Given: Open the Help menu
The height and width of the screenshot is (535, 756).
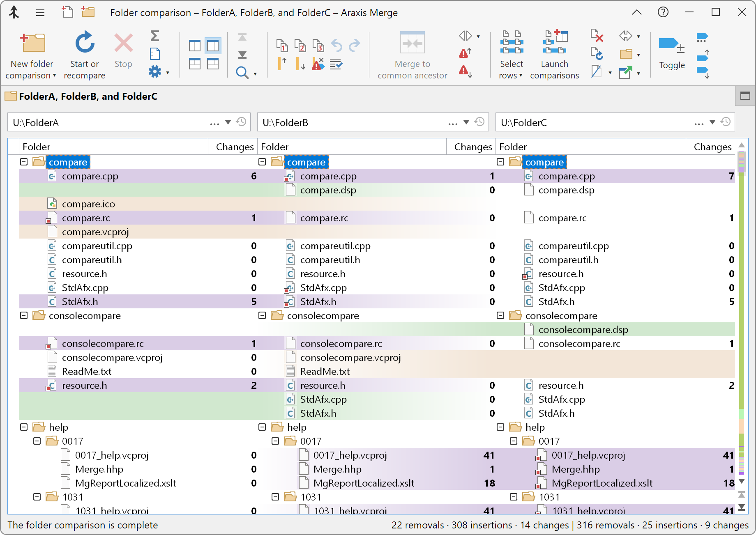Looking at the screenshot, I should coord(663,12).
